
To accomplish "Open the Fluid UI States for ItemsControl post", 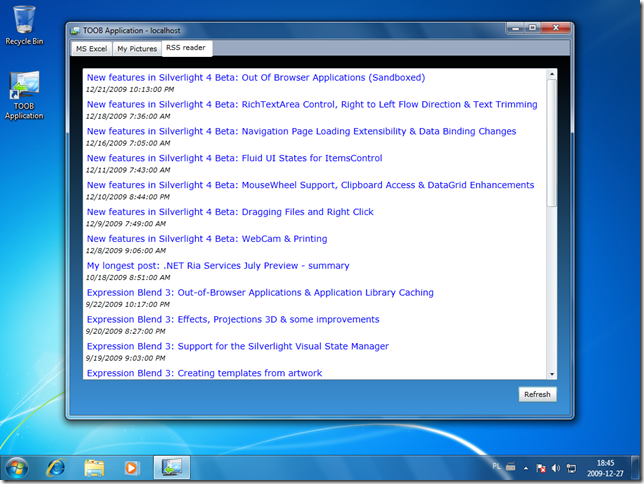I will 235,158.
